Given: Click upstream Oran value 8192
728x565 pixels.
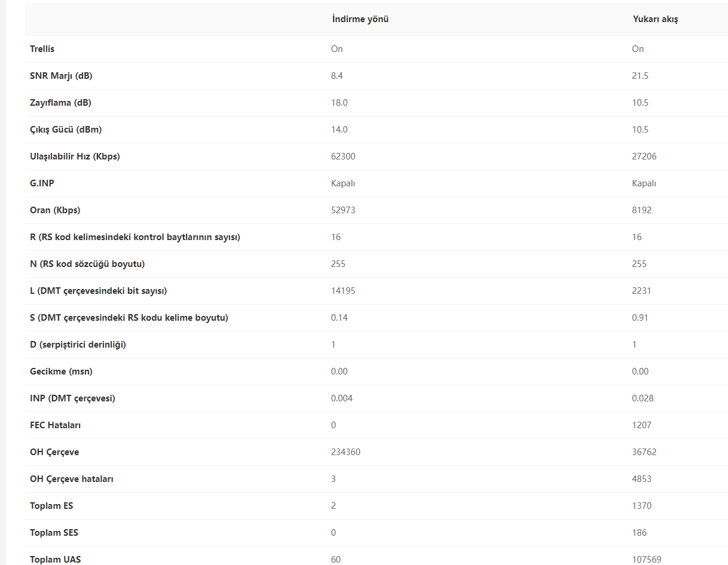Looking at the screenshot, I should [x=642, y=210].
